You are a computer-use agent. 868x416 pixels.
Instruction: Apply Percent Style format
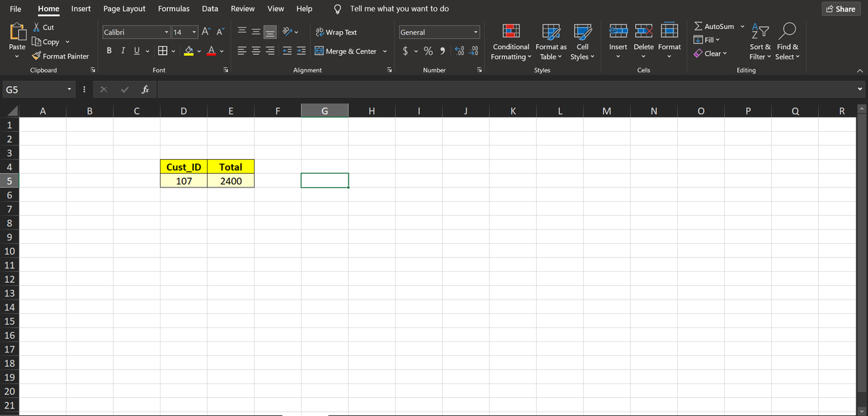point(428,51)
